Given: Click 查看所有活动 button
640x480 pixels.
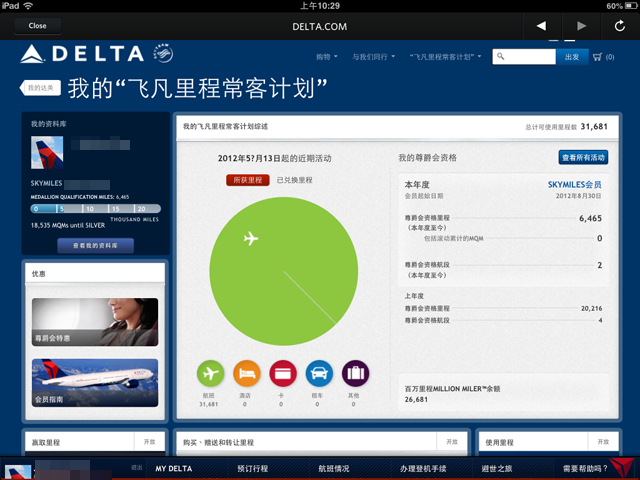Looking at the screenshot, I should click(x=583, y=158).
